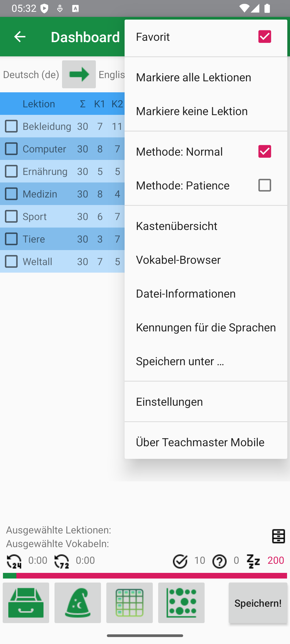
Task: Uncheck the Favorit checkbox
Action: point(264,37)
